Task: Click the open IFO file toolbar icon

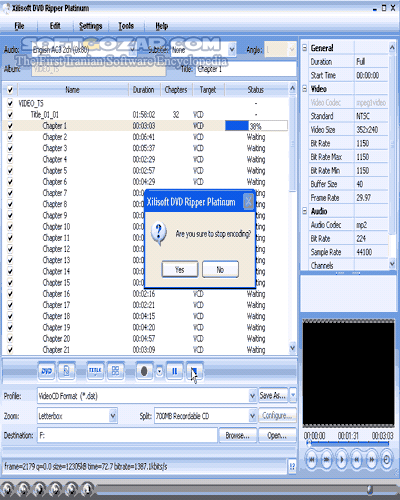Action: coord(66,371)
